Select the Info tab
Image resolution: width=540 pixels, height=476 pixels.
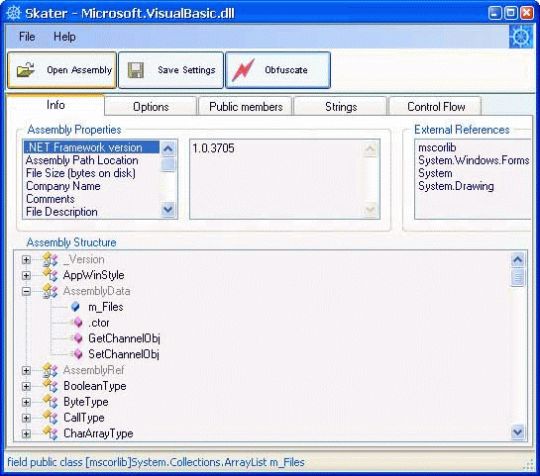(x=55, y=105)
